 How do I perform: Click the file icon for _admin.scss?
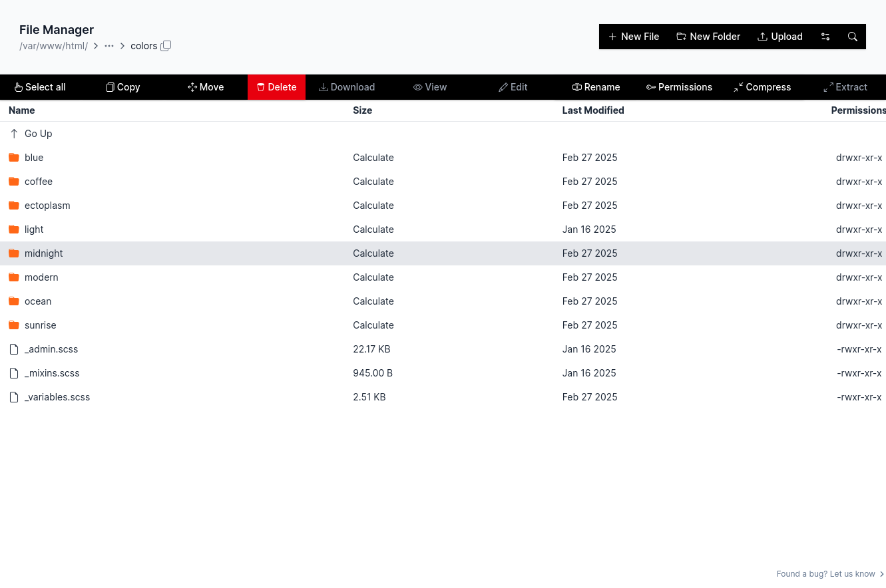(x=14, y=349)
